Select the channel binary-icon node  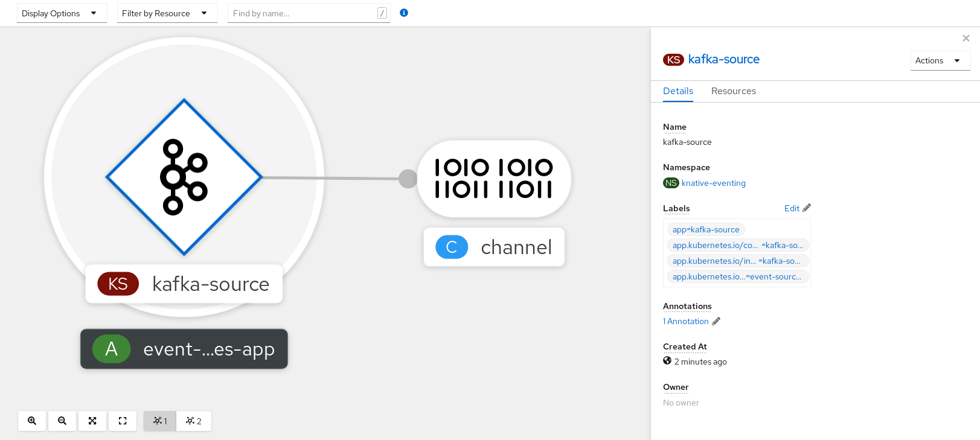click(x=493, y=179)
